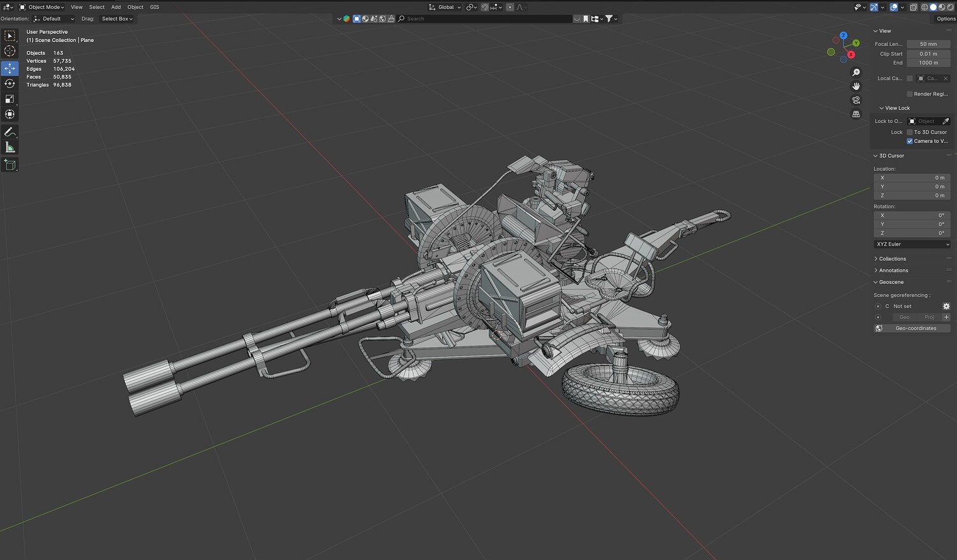Click the zoom magnifier viewport control
This screenshot has height=560, width=957.
pyautogui.click(x=856, y=73)
